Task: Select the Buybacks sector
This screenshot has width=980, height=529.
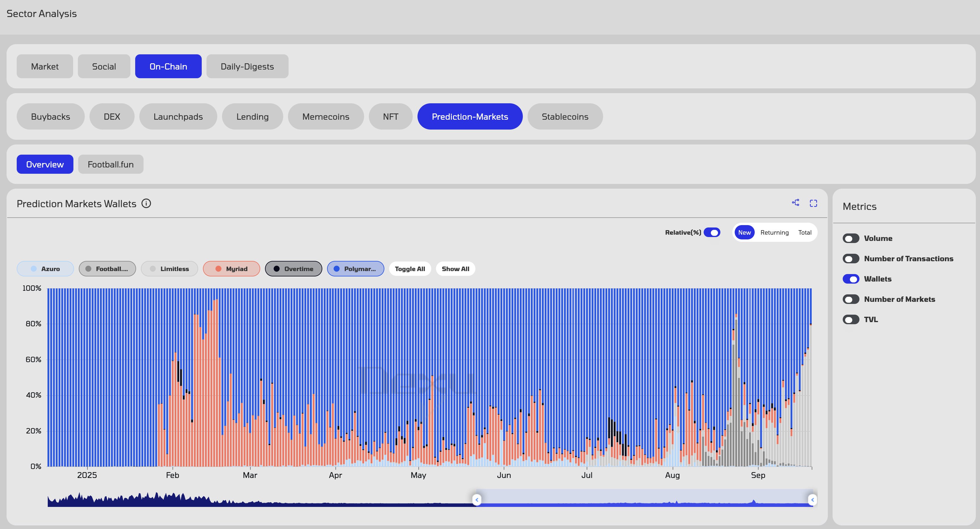Action: [x=50, y=117]
